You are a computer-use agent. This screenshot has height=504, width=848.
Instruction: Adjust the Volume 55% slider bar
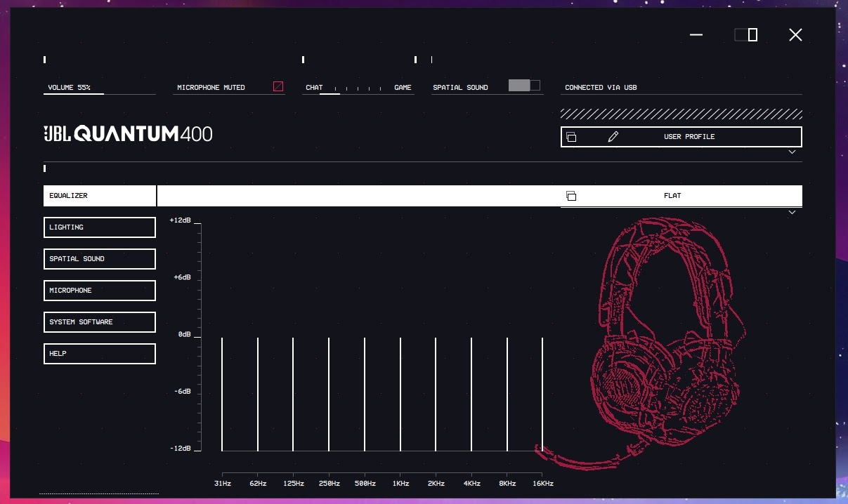pos(100,93)
